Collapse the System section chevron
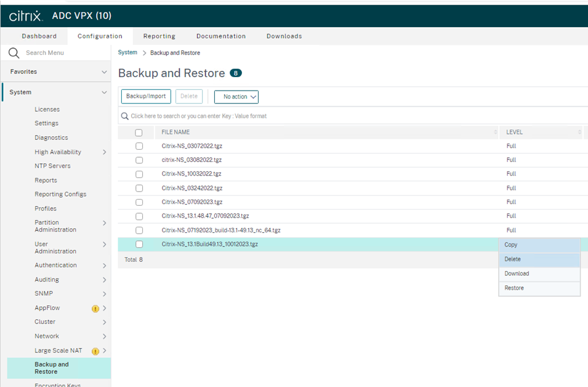588x387 pixels. (x=104, y=92)
